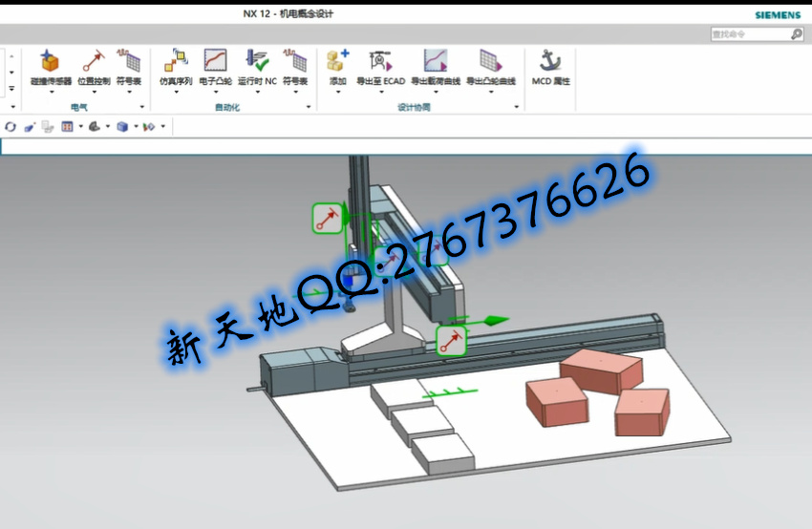Image resolution: width=812 pixels, height=529 pixels.
Task: Click the blue cube rendering style icon
Action: [x=121, y=126]
